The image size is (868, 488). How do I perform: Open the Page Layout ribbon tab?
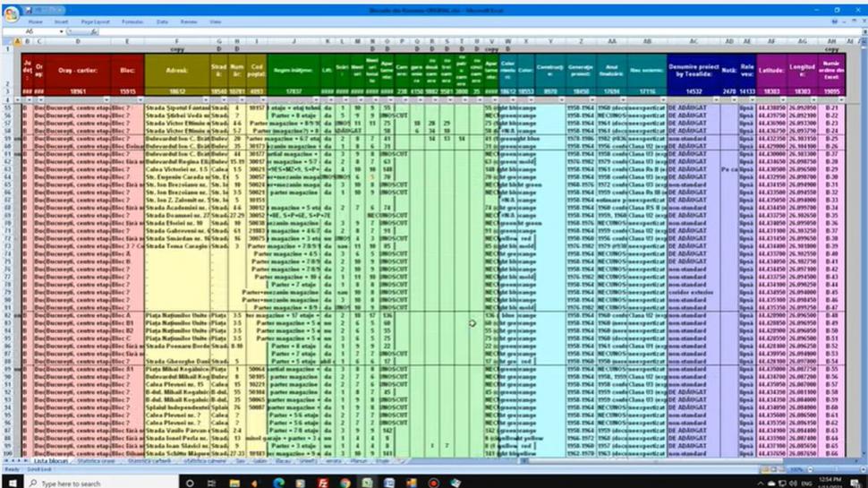click(95, 21)
